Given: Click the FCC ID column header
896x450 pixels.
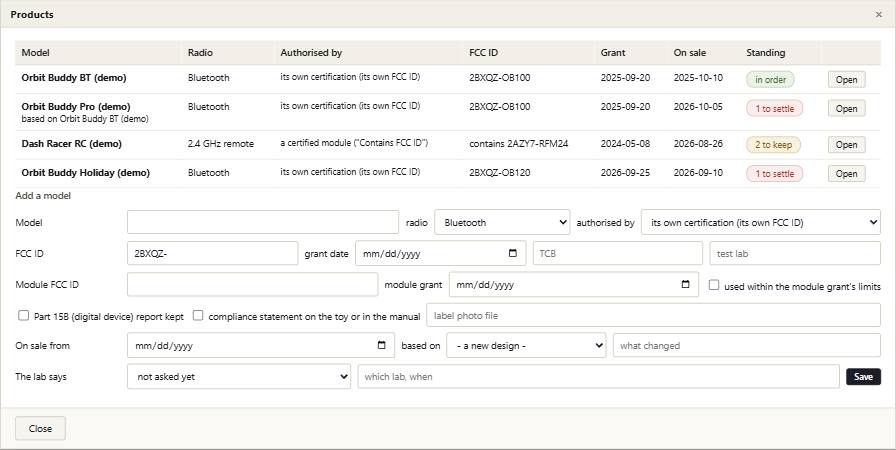Looking at the screenshot, I should [x=483, y=53].
